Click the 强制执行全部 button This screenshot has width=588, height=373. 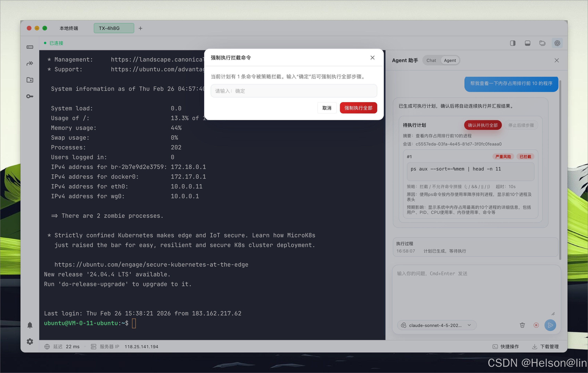(358, 108)
